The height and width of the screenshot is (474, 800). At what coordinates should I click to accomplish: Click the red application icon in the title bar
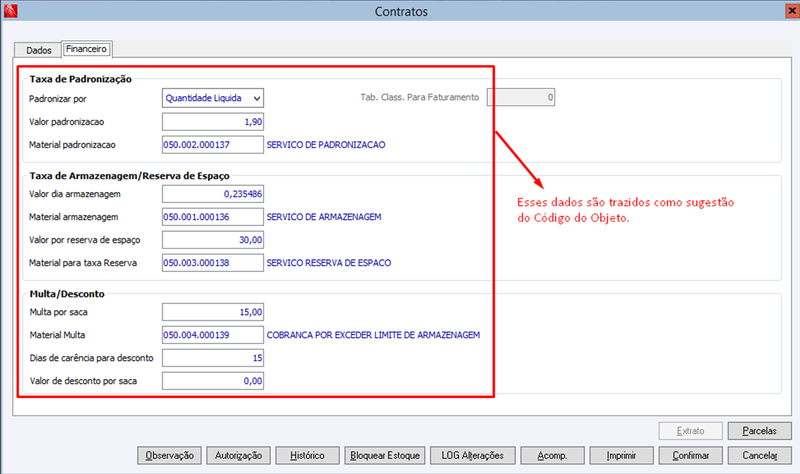(x=10, y=11)
